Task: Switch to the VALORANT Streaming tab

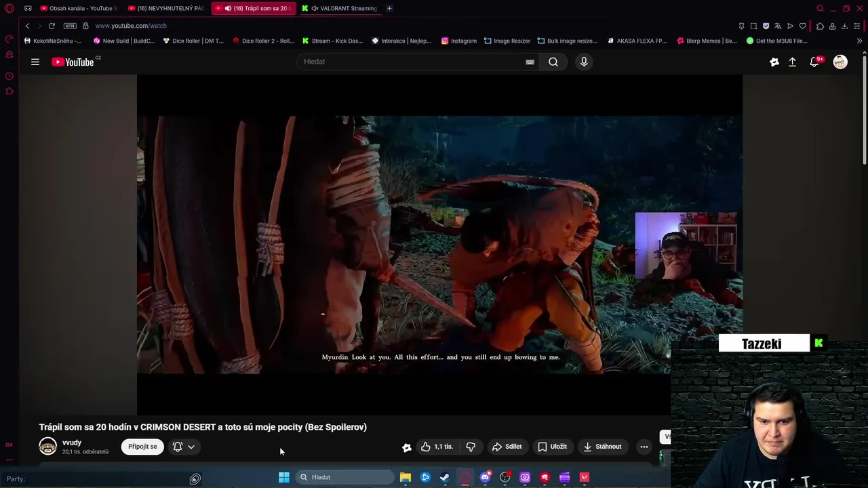Action: pyautogui.click(x=339, y=8)
